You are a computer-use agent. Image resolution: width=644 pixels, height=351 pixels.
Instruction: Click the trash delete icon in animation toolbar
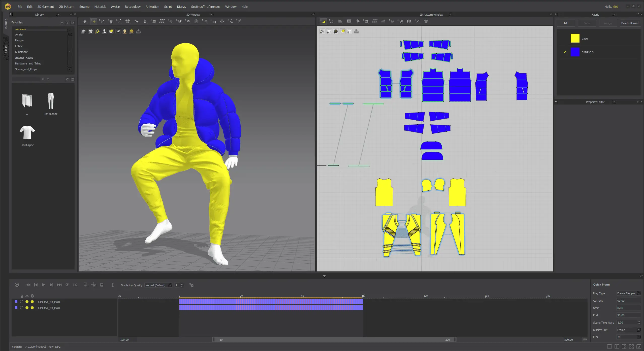102,285
